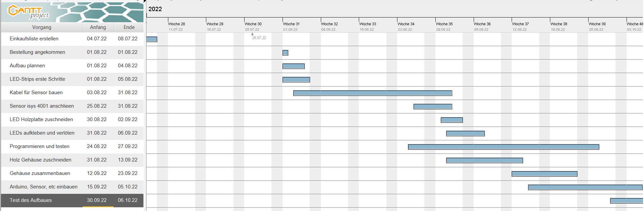The image size is (644, 211).
Task: Select the Einkaufsliste erstellen task
Action: [34, 39]
